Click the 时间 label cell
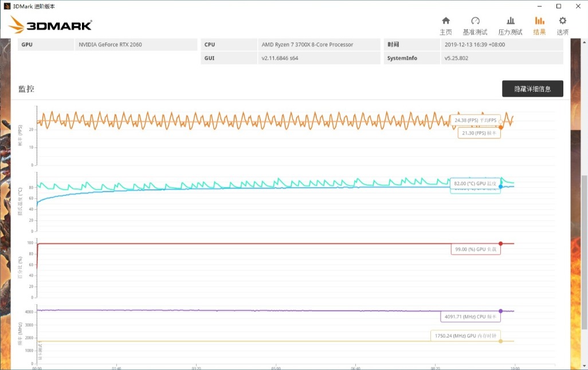 411,45
